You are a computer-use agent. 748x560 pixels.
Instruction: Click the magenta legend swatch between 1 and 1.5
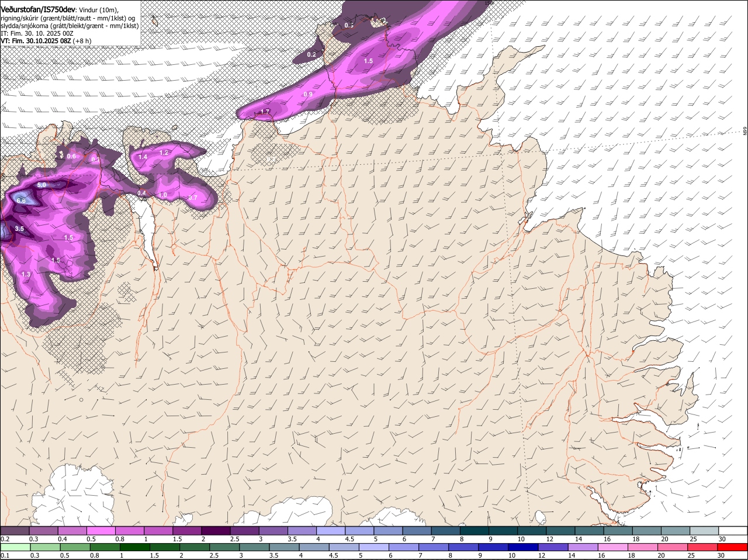(x=158, y=530)
